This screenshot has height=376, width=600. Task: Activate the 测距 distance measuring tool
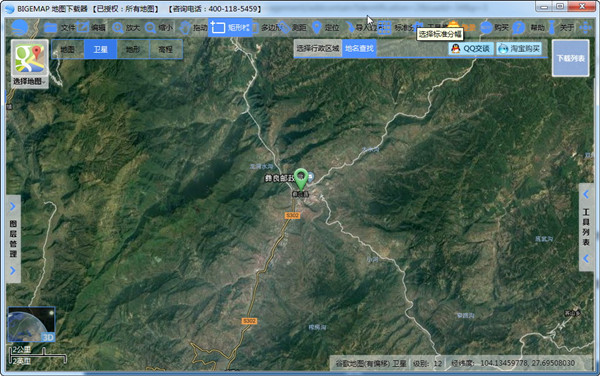click(x=293, y=28)
